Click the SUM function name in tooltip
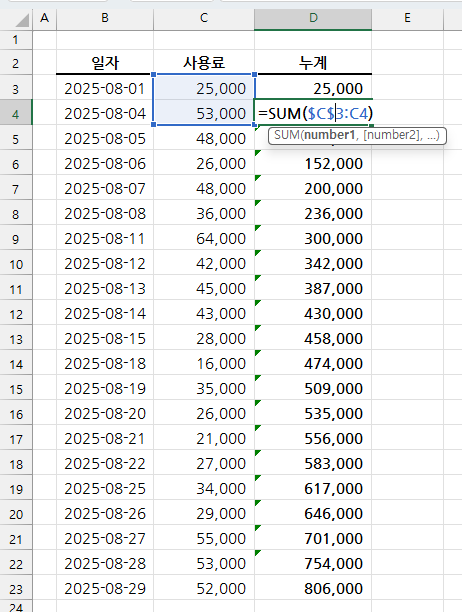Viewport: 462px width, 612px height. tap(287, 135)
